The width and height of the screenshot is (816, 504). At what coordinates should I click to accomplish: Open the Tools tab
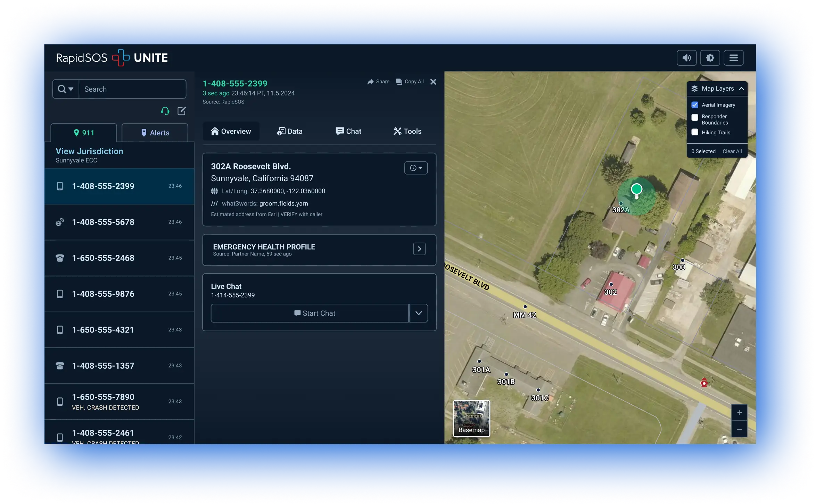407,132
